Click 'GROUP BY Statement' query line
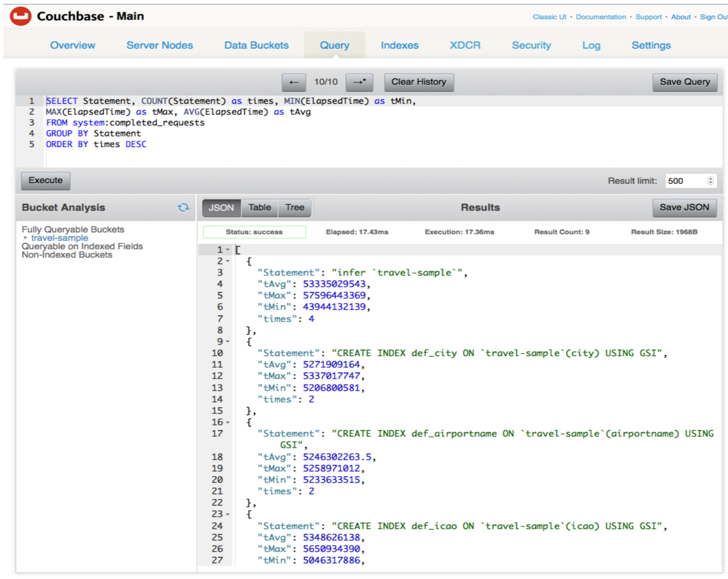Viewport: 728px width, 579px height. 93,133
